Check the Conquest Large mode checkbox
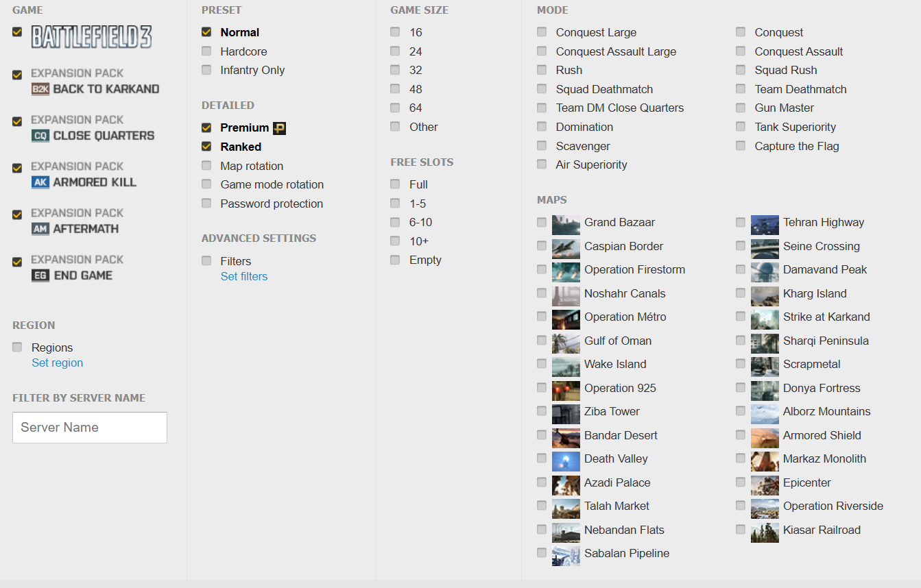The height and width of the screenshot is (588, 921). tap(542, 32)
